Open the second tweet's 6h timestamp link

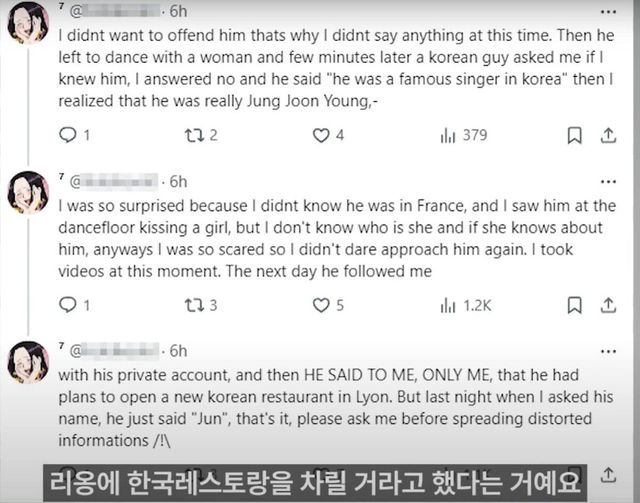click(x=178, y=181)
